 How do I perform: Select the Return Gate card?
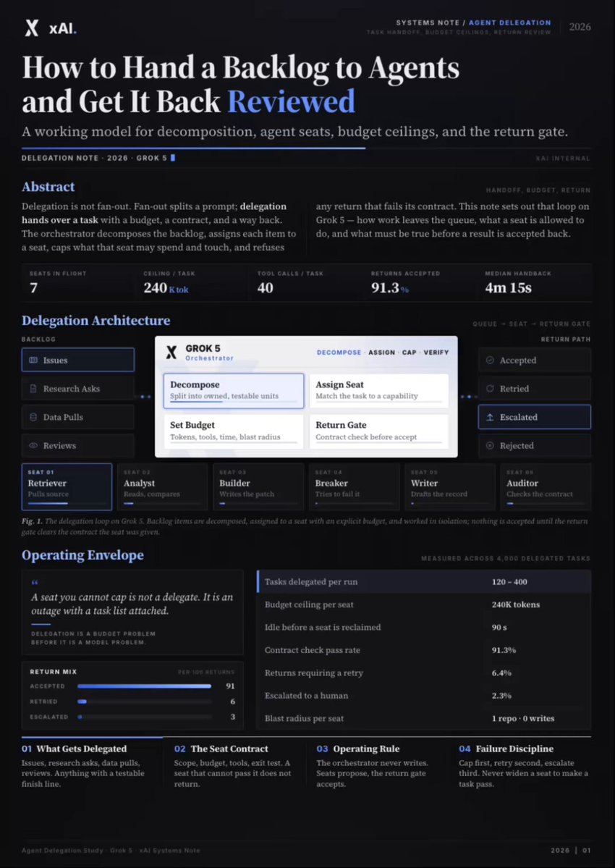pos(379,431)
